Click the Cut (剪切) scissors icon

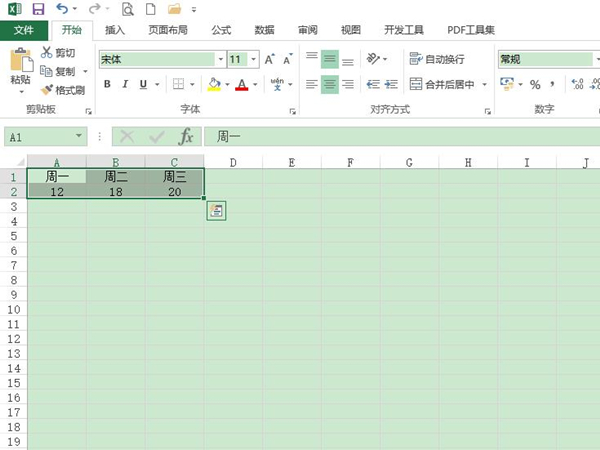click(x=46, y=52)
